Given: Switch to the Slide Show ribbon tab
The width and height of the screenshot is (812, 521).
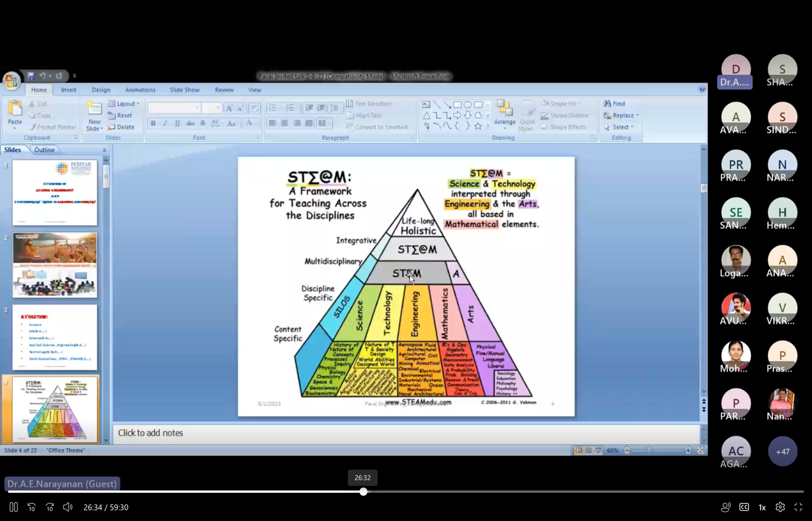Looking at the screenshot, I should (184, 90).
